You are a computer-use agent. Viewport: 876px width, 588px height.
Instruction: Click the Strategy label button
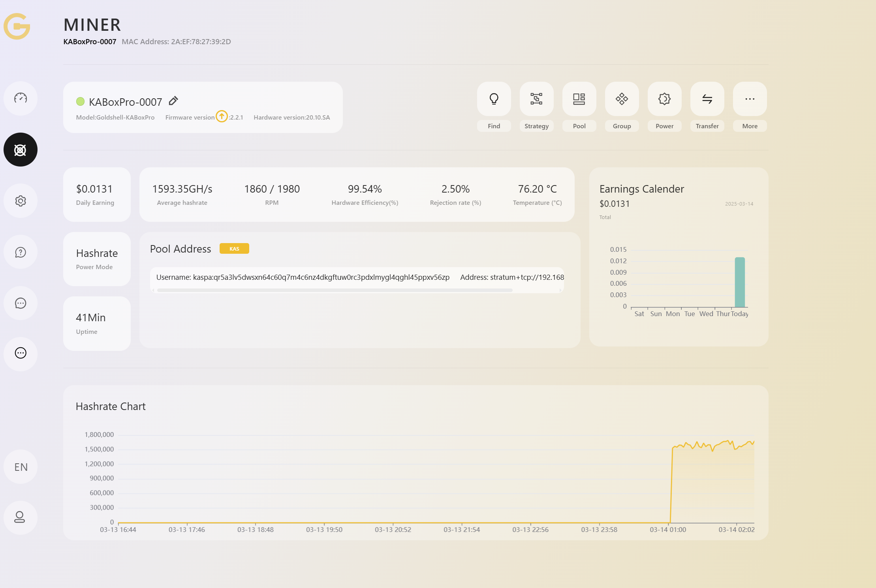pyautogui.click(x=536, y=126)
